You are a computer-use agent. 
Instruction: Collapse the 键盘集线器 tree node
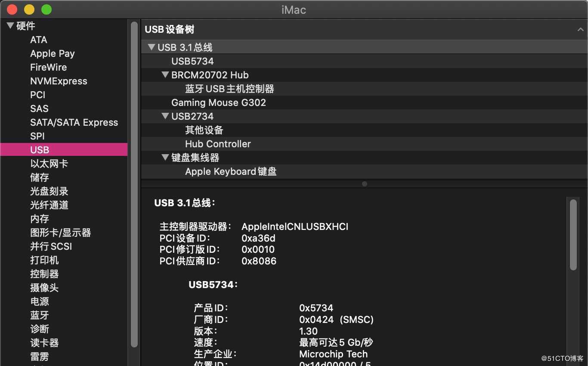(x=165, y=158)
